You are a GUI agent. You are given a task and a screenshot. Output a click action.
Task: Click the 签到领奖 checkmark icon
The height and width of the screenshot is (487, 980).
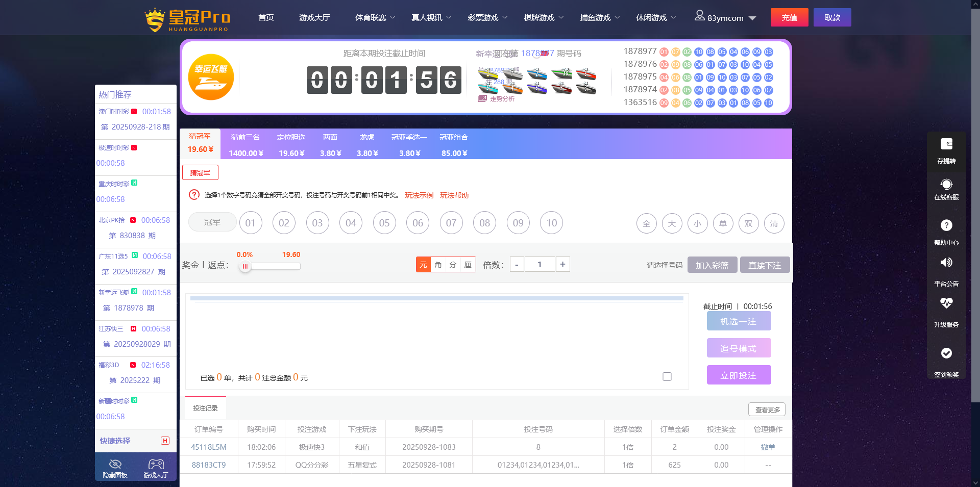946,353
